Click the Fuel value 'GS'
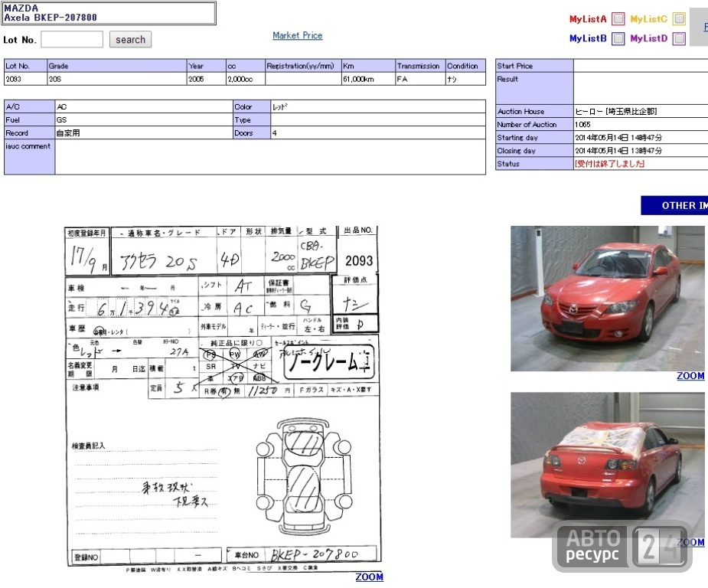Image resolution: width=708 pixels, height=588 pixels. (62, 119)
